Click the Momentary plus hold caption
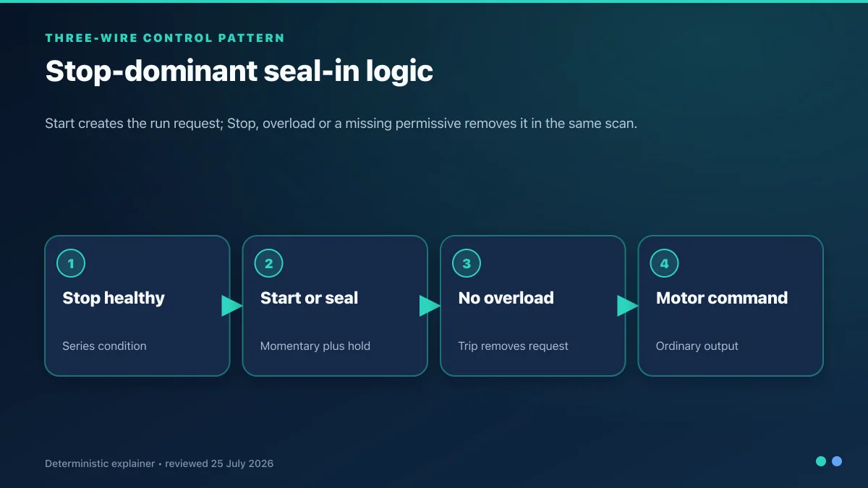This screenshot has height=488, width=868. 315,346
